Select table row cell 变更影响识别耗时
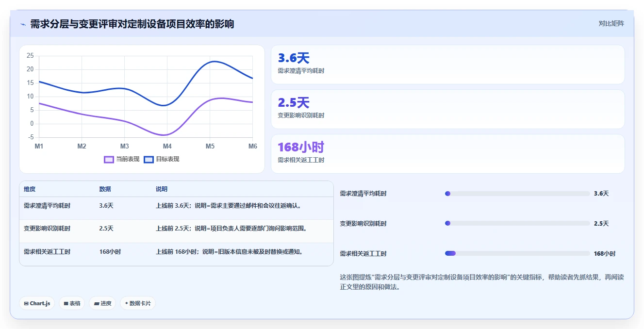The image size is (644, 329). [x=47, y=229]
